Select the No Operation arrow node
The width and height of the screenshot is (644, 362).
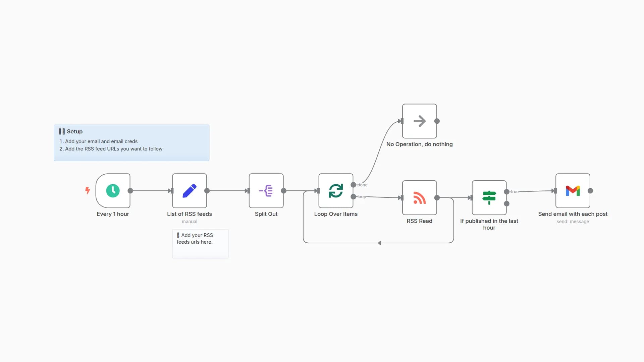(420, 121)
